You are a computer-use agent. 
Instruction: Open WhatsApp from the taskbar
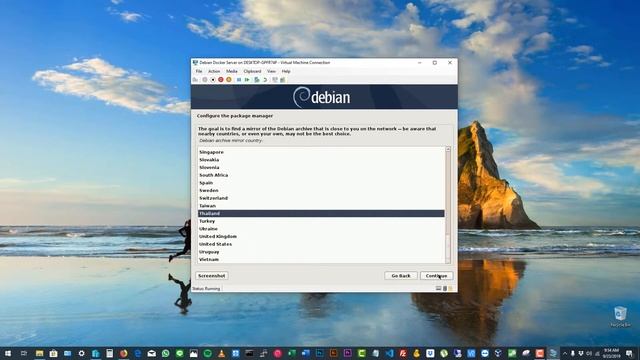pyautogui.click(x=166, y=353)
